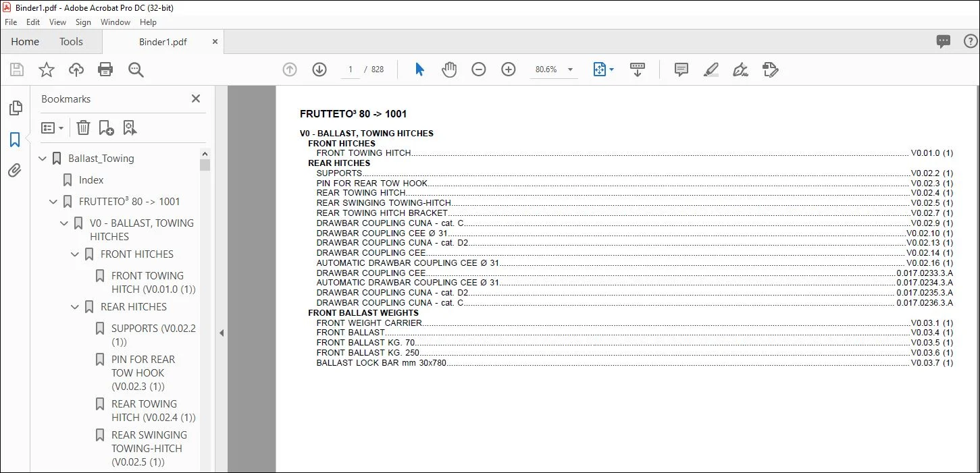980x473 pixels.
Task: Click the DRAWBAR COUPLING CEE Ø 31 entry V0.02.10
Action: 634,233
